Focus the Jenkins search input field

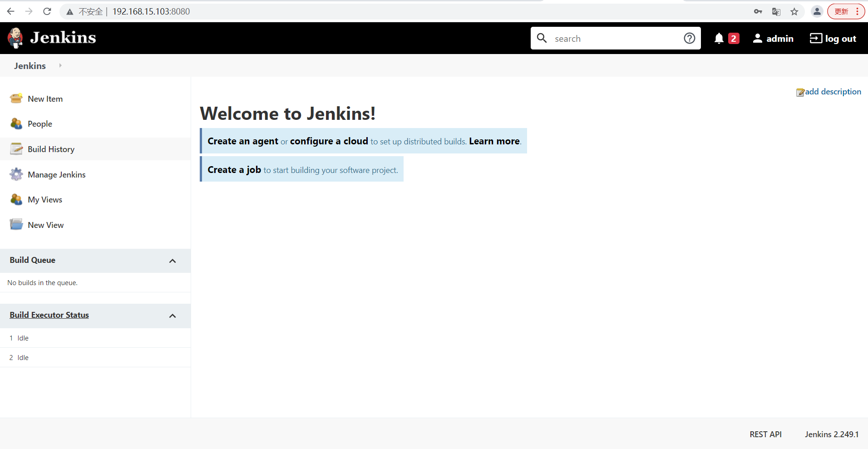pyautogui.click(x=615, y=38)
